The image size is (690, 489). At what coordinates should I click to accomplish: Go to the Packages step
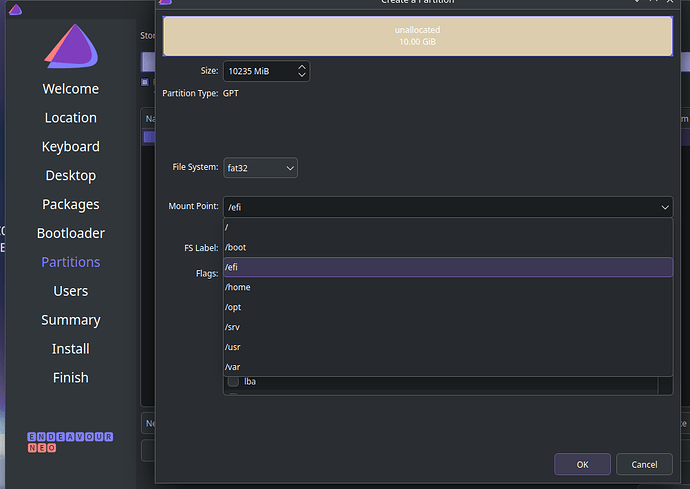(71, 205)
